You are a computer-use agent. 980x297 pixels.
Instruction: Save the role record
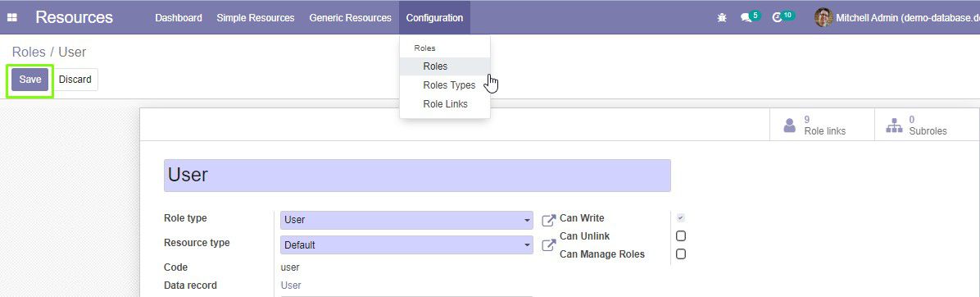click(30, 80)
